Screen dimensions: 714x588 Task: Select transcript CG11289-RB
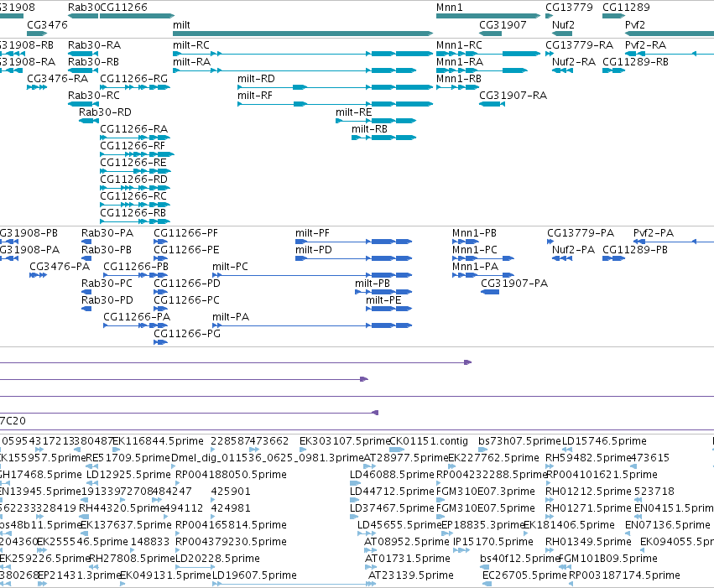(x=613, y=70)
